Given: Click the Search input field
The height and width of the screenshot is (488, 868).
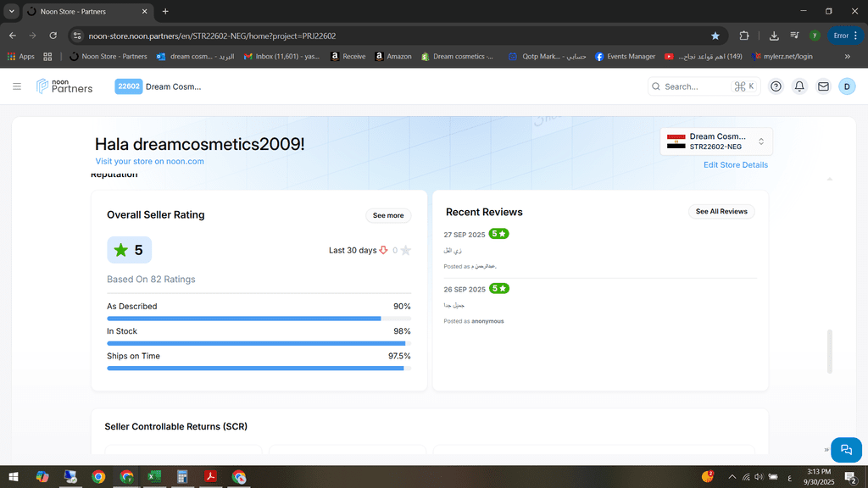Looking at the screenshot, I should 703,86.
